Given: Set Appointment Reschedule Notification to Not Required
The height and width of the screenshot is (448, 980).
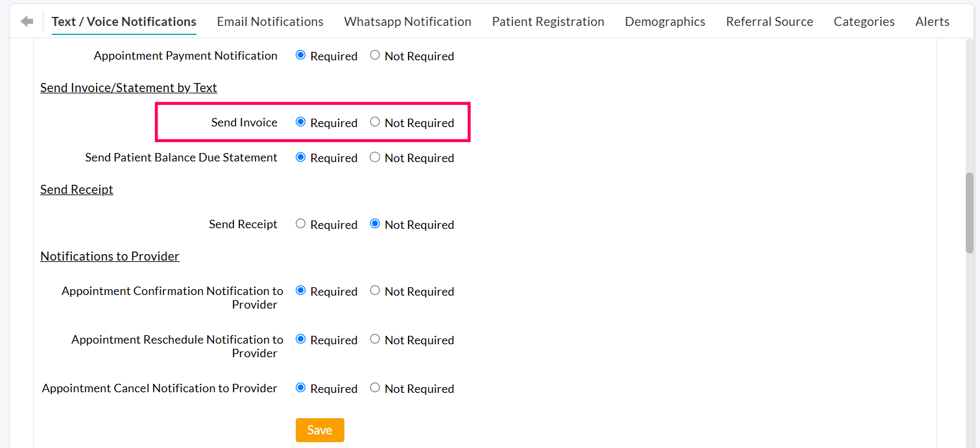Looking at the screenshot, I should point(375,339).
